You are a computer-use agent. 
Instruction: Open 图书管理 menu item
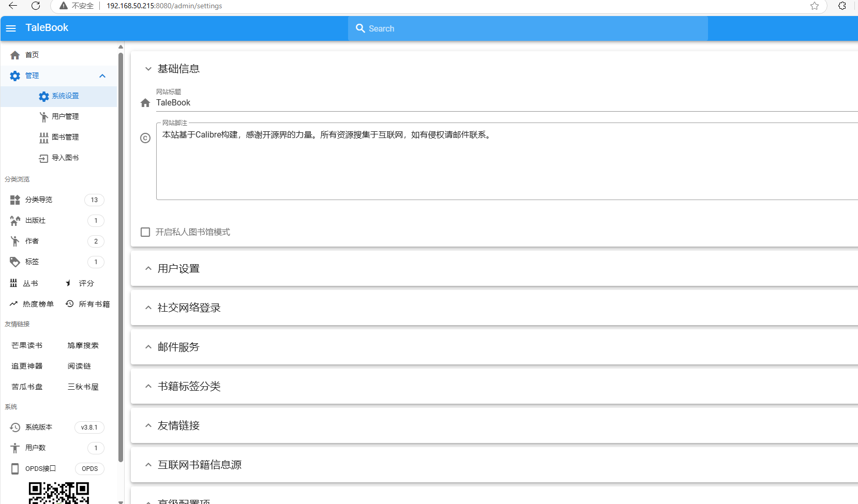pos(59,138)
